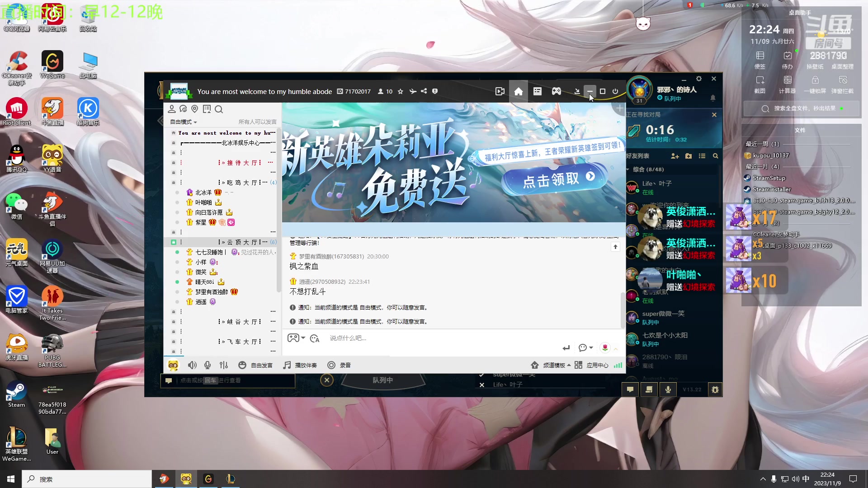Click the 队列中 queue button

coord(382,380)
